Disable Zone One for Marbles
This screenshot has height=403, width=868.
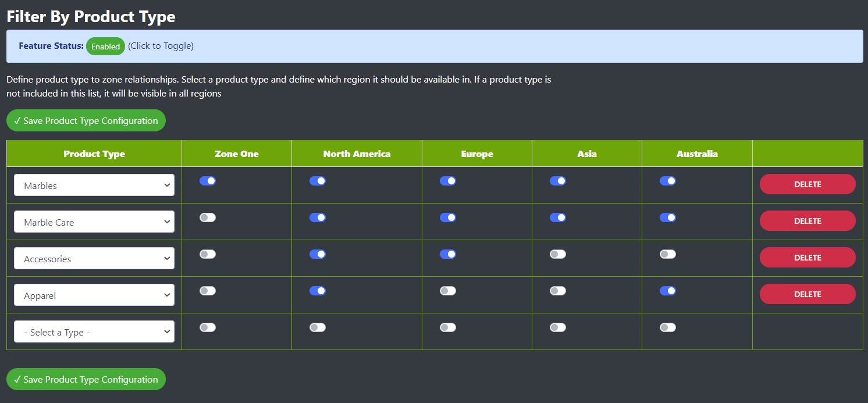coord(208,181)
